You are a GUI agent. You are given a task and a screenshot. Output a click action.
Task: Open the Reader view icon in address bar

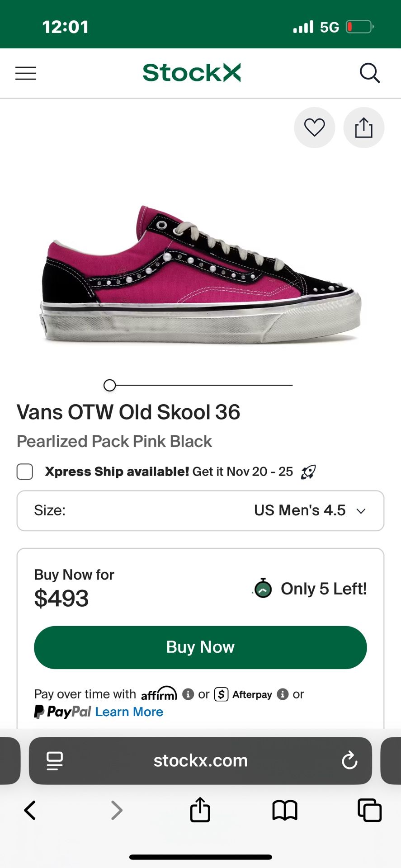[54, 760]
